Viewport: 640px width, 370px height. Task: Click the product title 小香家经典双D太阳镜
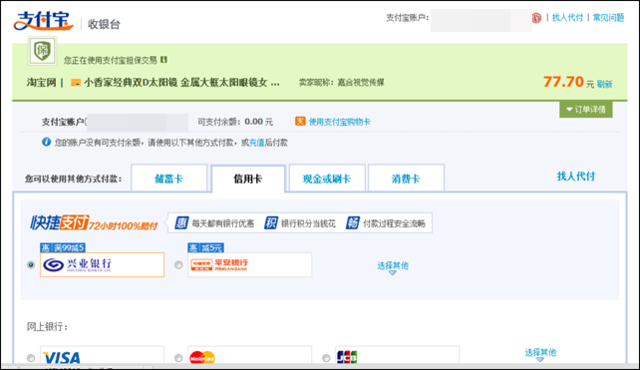(182, 83)
